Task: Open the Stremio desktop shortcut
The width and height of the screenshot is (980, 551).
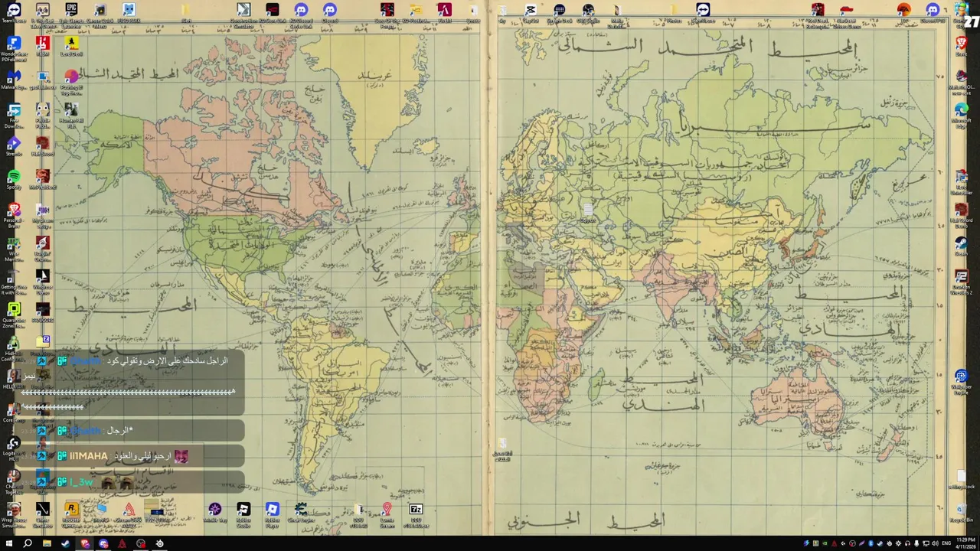Action: (x=14, y=145)
